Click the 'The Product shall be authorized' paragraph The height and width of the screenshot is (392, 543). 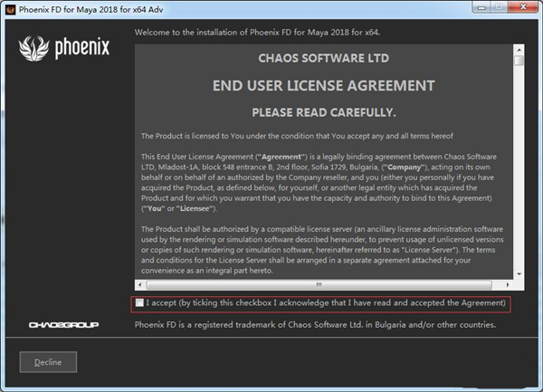pos(322,250)
